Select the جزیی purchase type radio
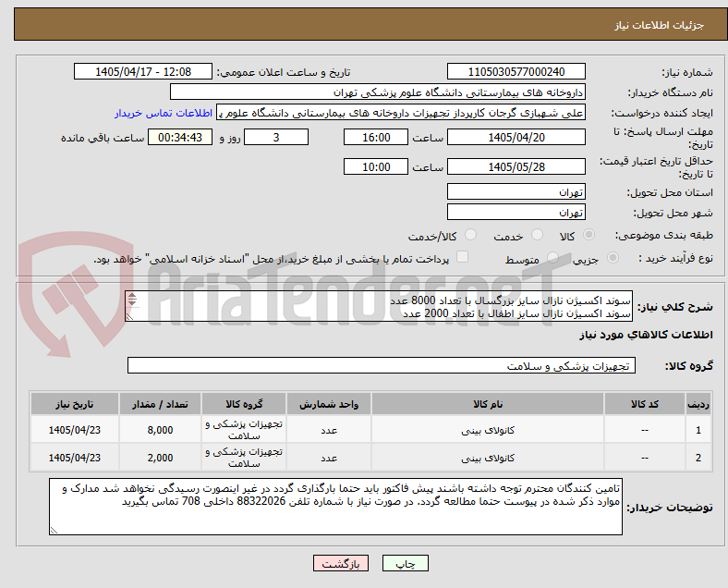The image size is (728, 588). 613,258
